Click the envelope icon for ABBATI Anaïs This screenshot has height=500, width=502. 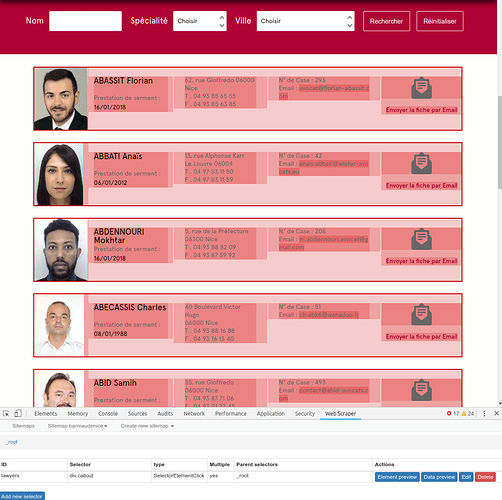point(421,163)
